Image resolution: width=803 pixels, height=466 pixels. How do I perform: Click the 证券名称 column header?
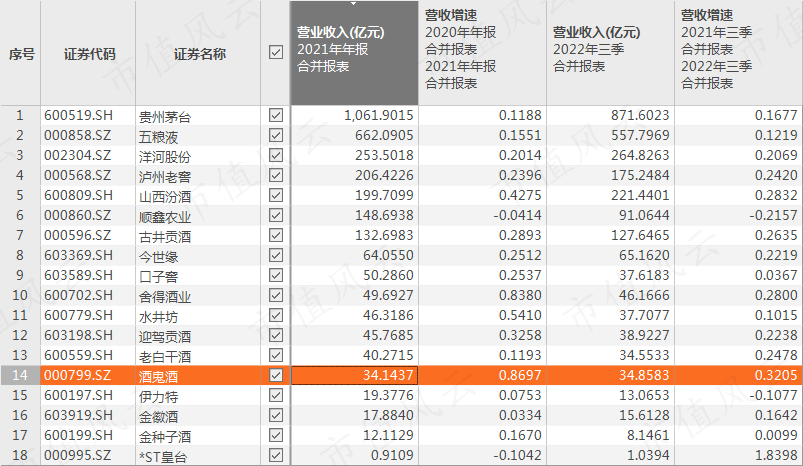coord(198,53)
